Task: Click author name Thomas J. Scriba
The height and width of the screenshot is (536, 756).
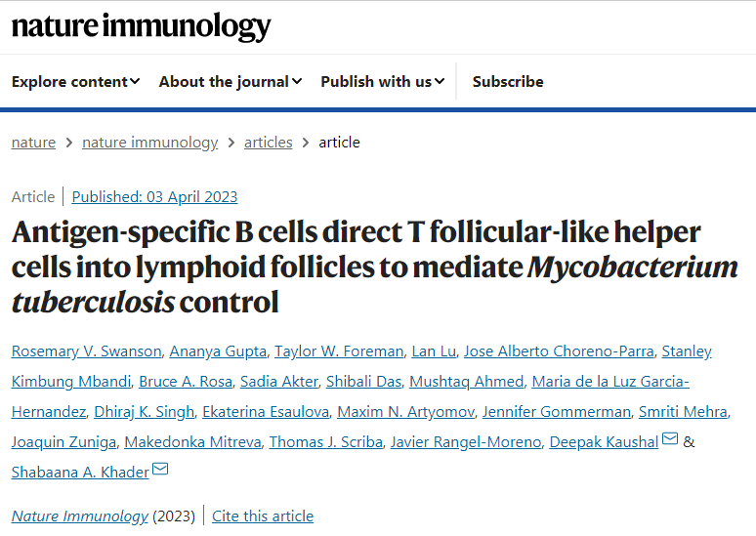Action: [323, 442]
